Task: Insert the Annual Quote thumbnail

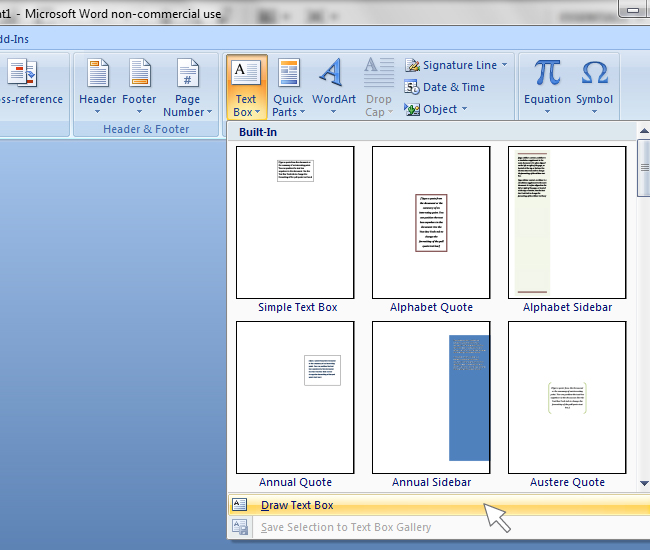Action: tap(295, 397)
